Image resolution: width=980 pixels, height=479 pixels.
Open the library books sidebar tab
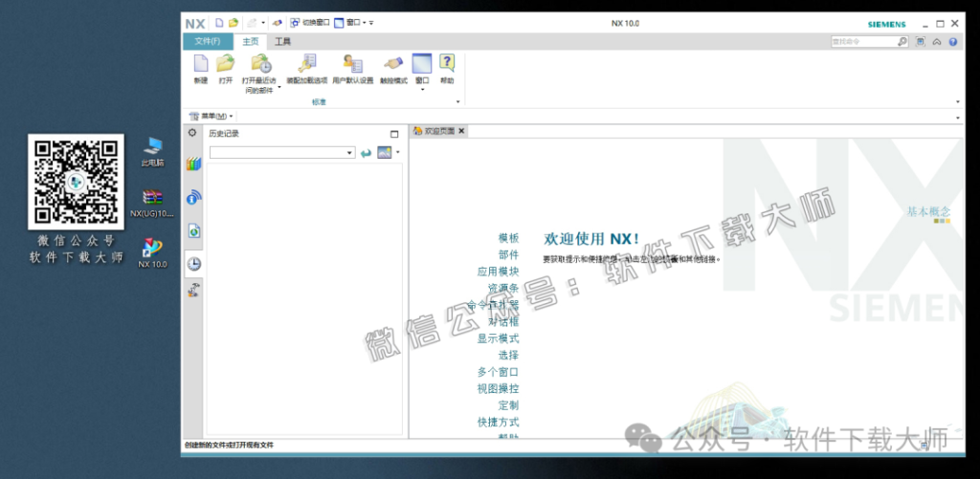tap(193, 164)
